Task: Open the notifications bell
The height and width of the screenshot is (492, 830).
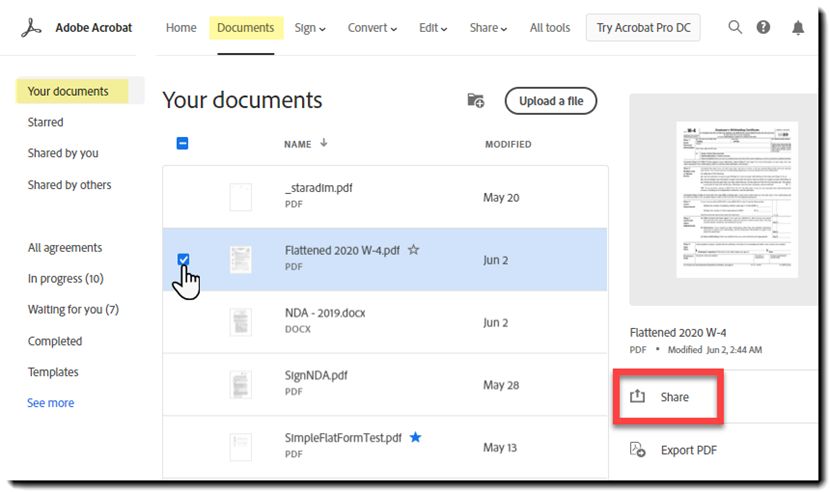Action: click(x=798, y=28)
